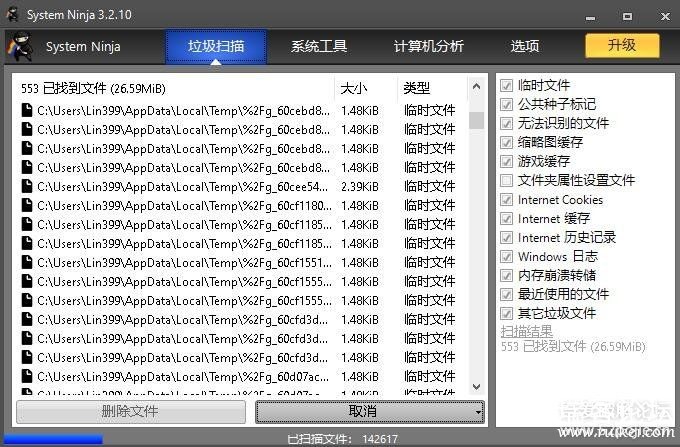The width and height of the screenshot is (680, 447).
Task: Click file icon of the 60cf1180 row
Action: click(x=27, y=206)
